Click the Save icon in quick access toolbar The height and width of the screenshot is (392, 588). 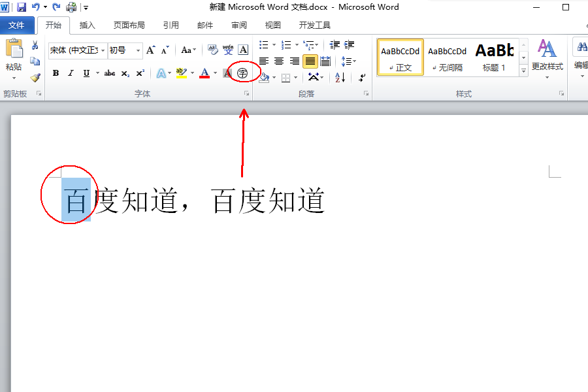22,7
